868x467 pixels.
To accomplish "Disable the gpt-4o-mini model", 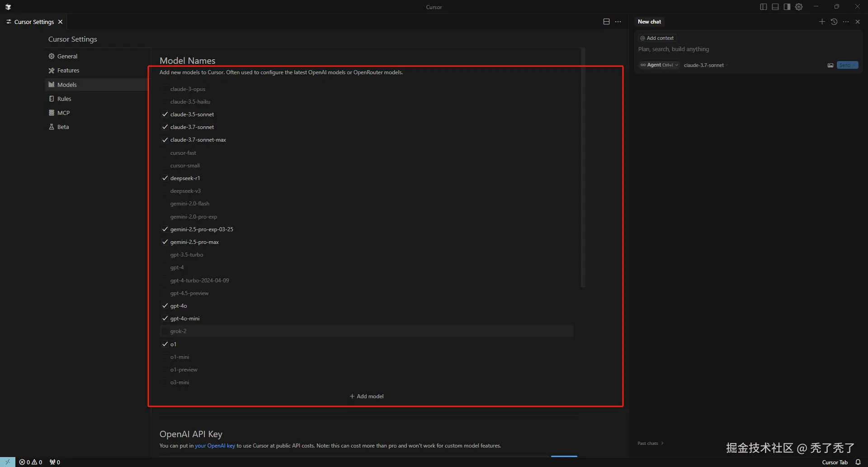I will 165,319.
